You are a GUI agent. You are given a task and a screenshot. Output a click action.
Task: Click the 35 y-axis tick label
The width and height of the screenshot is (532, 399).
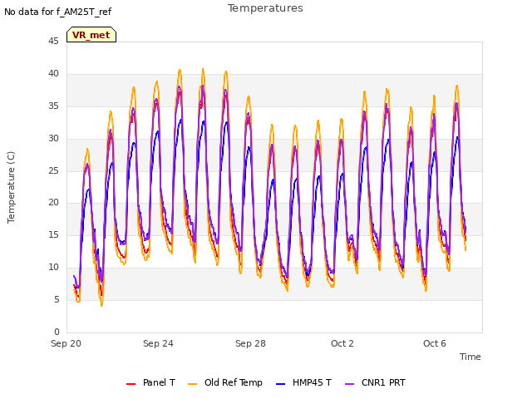click(x=53, y=106)
